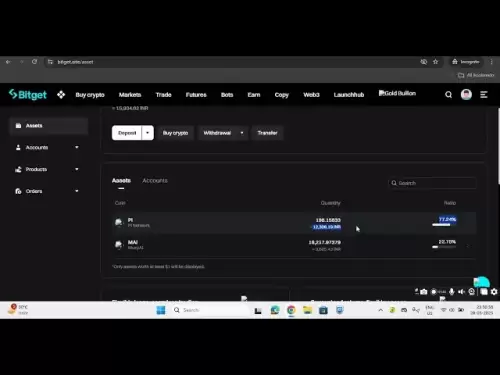Open the Copy menu
The image size is (500, 375).
(x=282, y=95)
